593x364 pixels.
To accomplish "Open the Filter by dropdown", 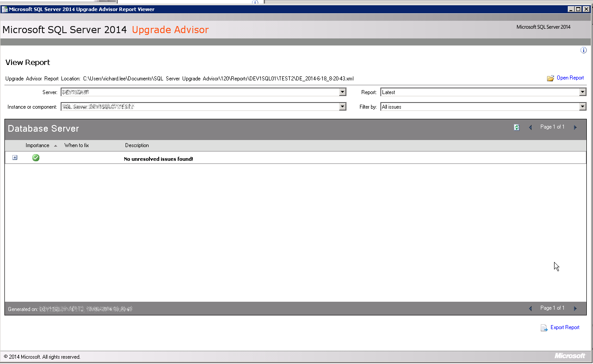I will [x=583, y=106].
